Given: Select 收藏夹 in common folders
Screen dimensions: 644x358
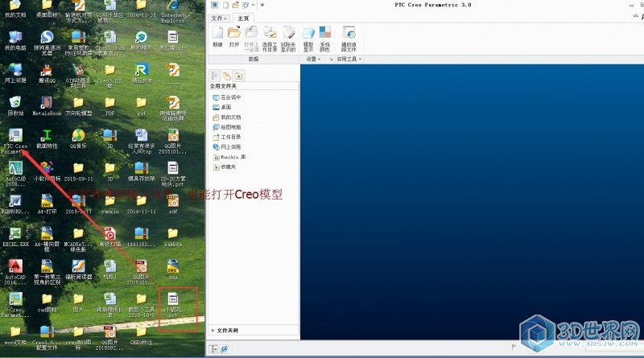Looking at the screenshot, I should pyautogui.click(x=225, y=167).
